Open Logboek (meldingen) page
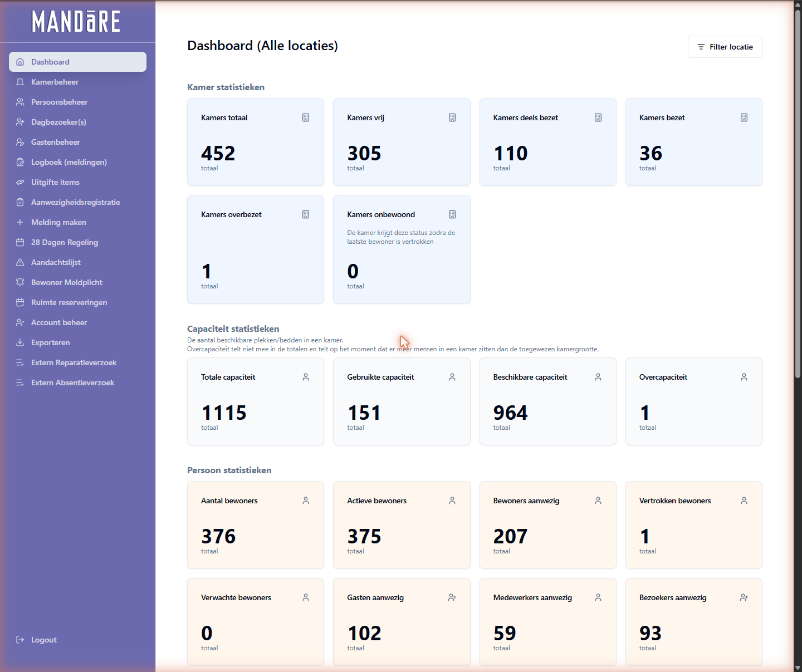 tap(77, 162)
